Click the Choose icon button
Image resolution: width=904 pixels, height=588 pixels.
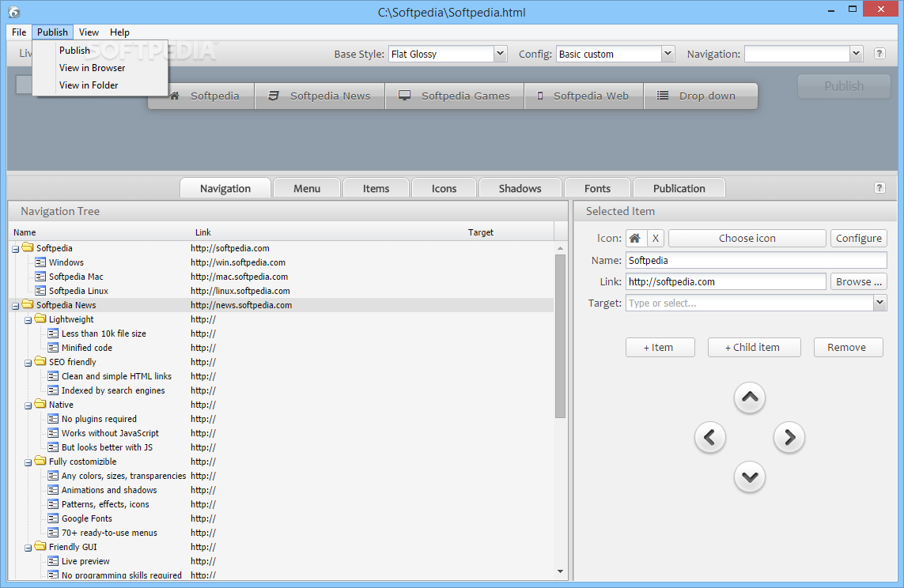click(x=747, y=238)
